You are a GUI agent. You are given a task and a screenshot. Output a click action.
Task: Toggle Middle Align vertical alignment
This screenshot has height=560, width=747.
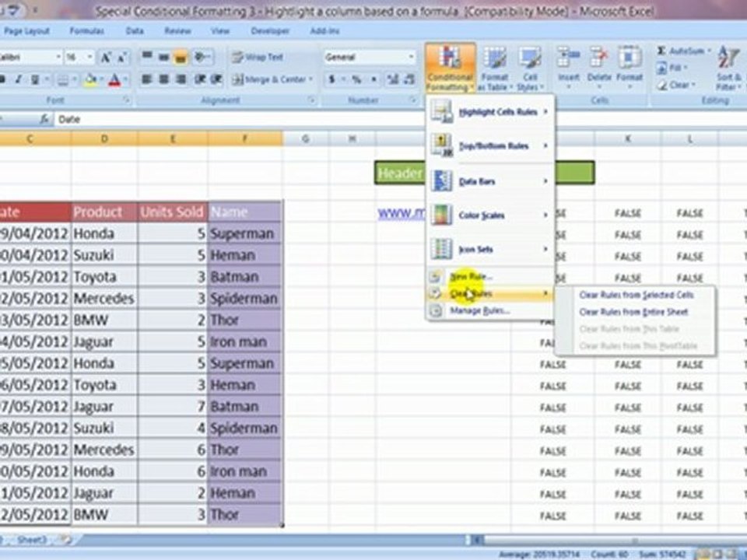tap(163, 57)
